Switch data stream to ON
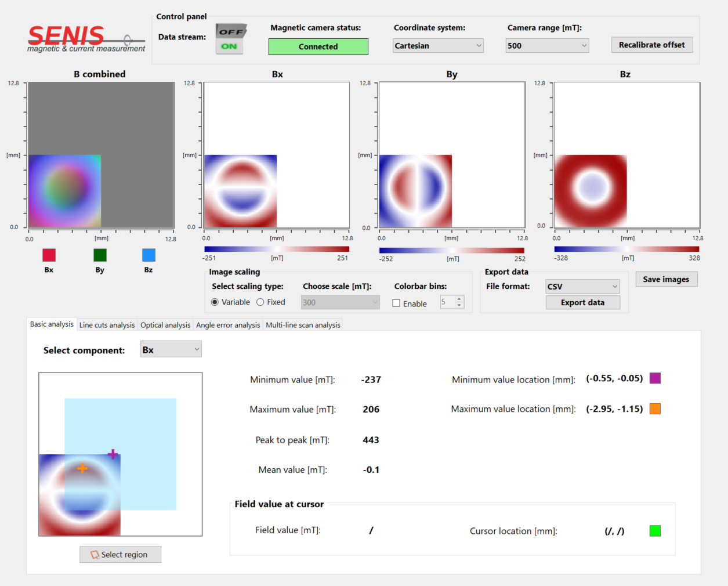The width and height of the screenshot is (728, 586). coord(230,46)
